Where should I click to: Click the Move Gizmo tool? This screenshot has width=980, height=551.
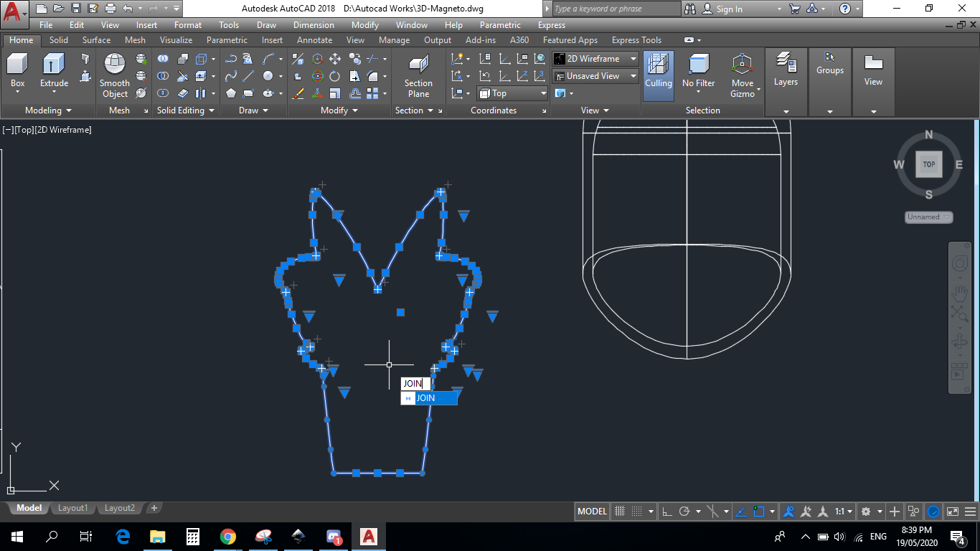click(x=743, y=76)
